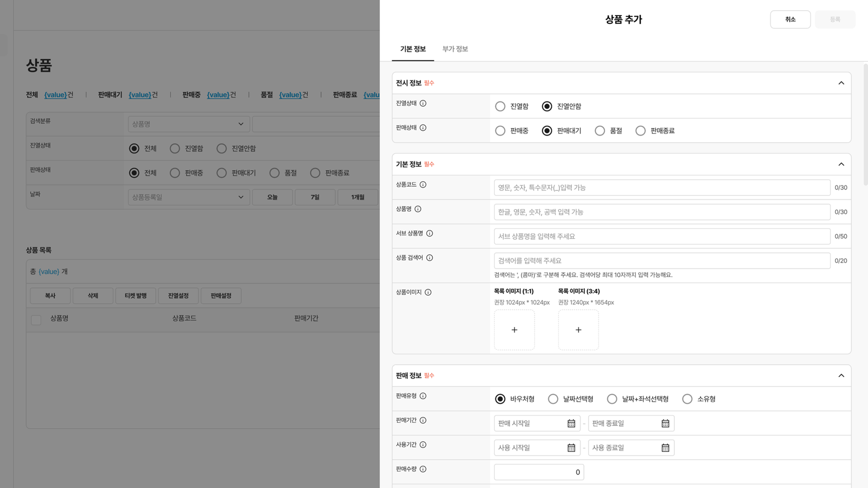
Task: Click the 취소 button
Action: 790,20
